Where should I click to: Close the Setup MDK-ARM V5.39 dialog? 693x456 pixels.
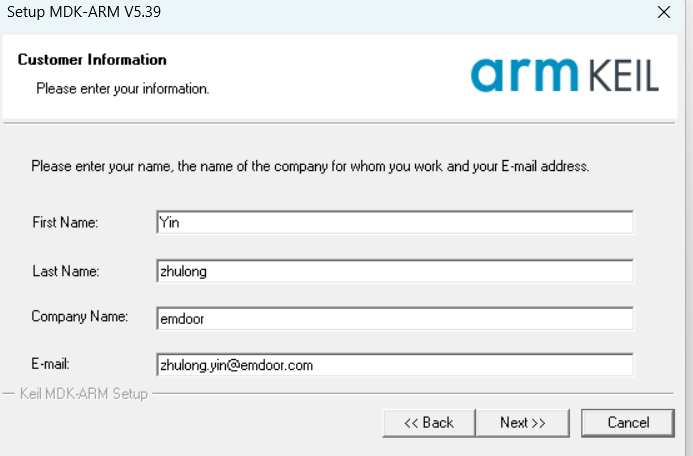[x=663, y=12]
